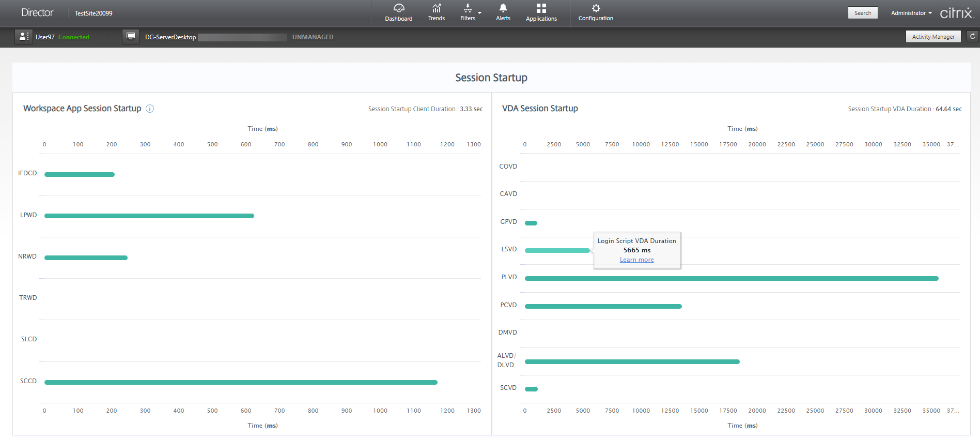The height and width of the screenshot is (438, 980).
Task: Open the Activity Manager
Action: click(933, 37)
